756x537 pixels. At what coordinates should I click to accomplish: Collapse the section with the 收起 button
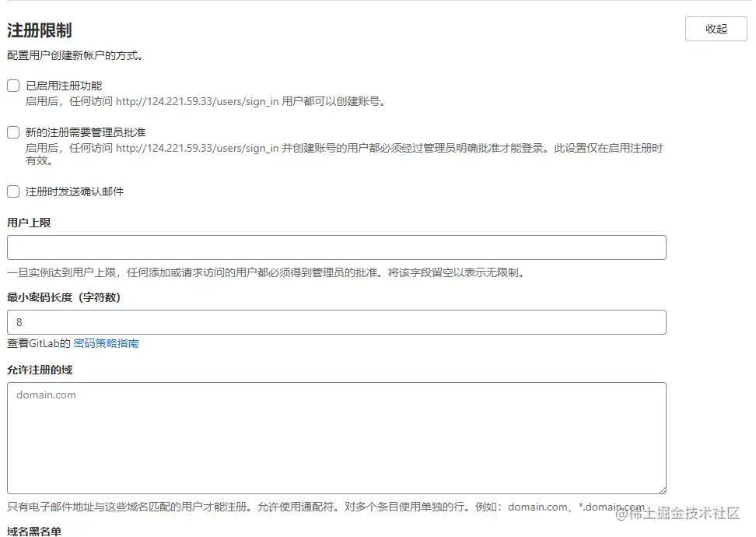click(716, 29)
